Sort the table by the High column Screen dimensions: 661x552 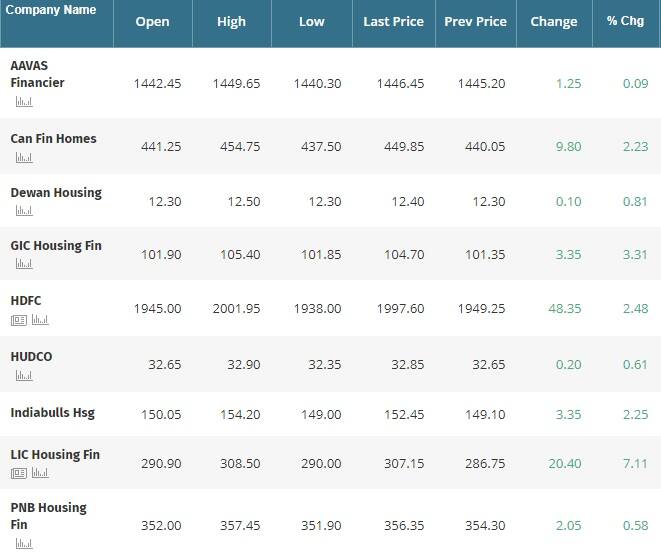[x=231, y=22]
